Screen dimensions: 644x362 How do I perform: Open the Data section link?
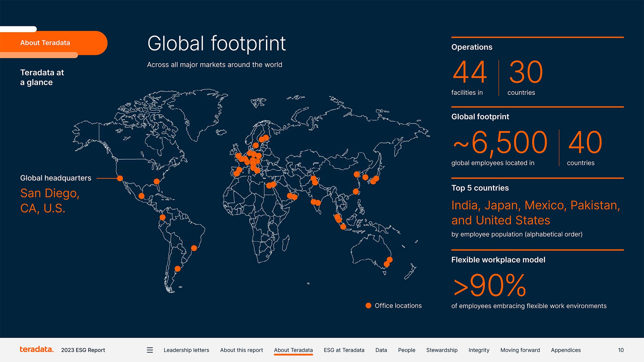pyautogui.click(x=381, y=350)
